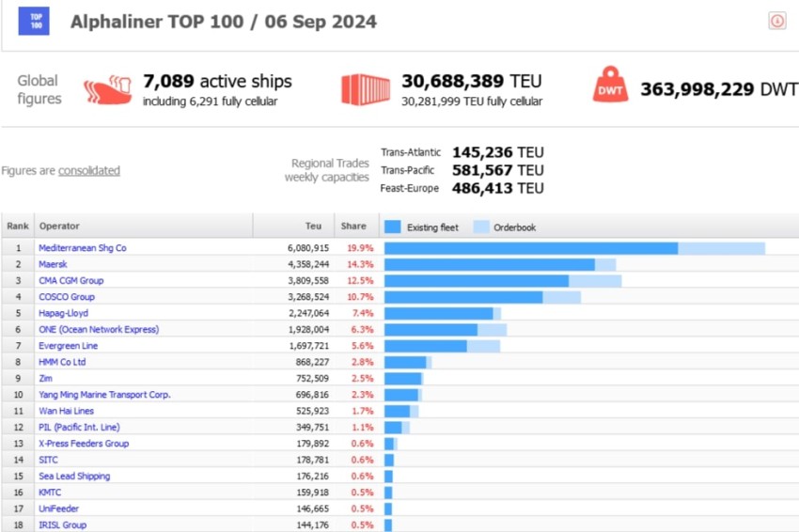Click the Hapag-Lloyd fleet bar
This screenshot has width=799, height=532.
tap(438, 313)
